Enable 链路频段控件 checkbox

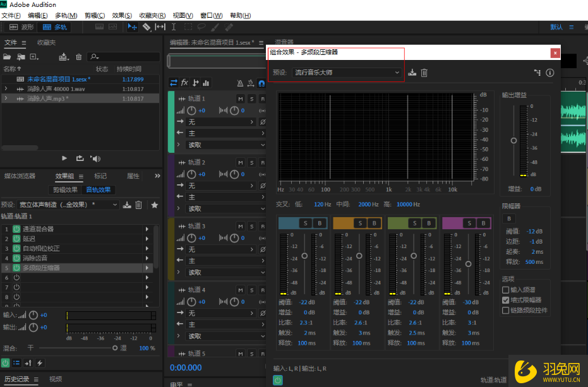(x=505, y=310)
